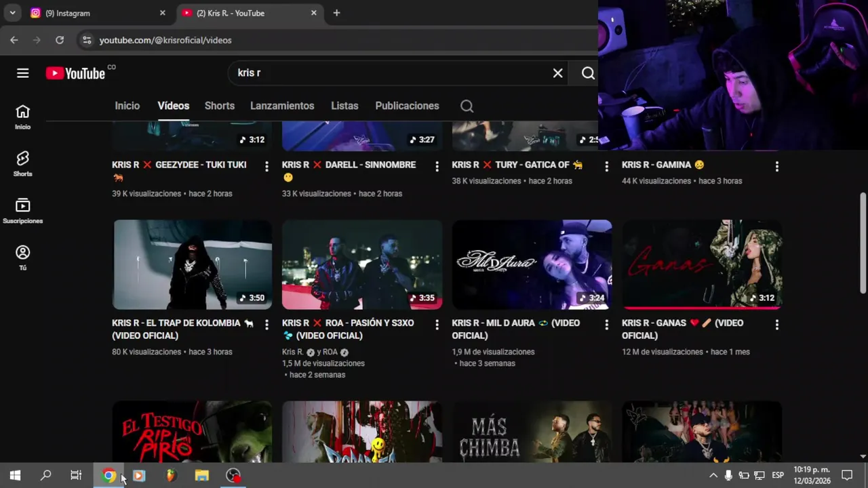Play EL TRAP DE KOLOMBIA thumbnail 3:50
The height and width of the screenshot is (488, 868).
[193, 264]
